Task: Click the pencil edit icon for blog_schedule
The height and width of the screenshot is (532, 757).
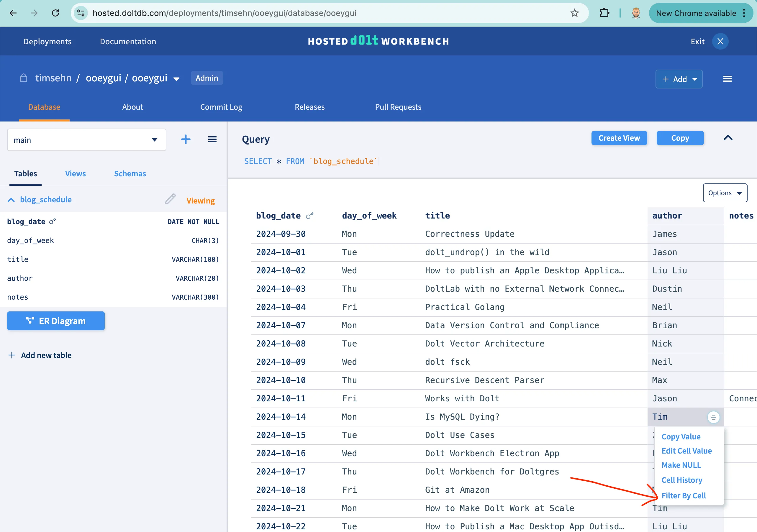Action: (170, 199)
